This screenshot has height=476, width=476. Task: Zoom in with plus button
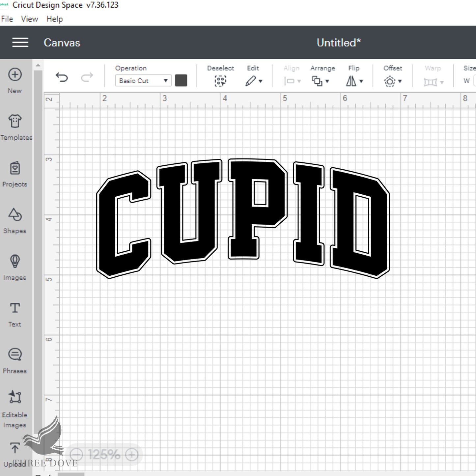pyautogui.click(x=131, y=455)
